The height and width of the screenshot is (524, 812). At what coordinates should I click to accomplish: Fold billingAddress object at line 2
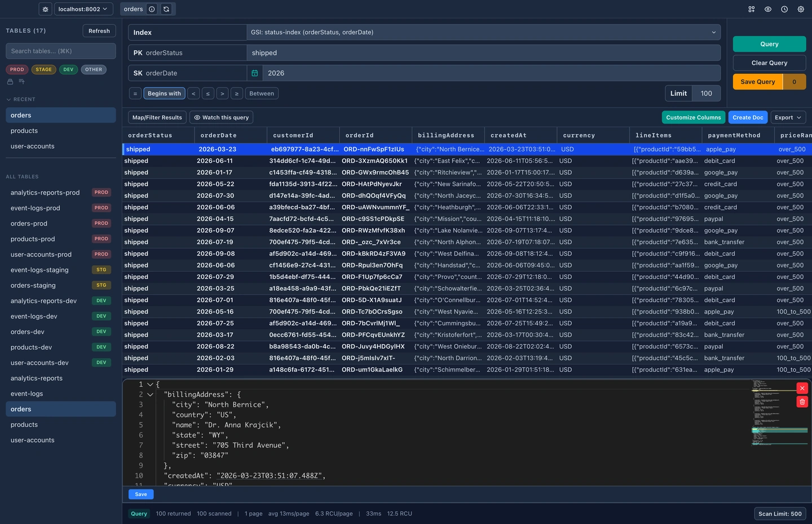click(150, 394)
